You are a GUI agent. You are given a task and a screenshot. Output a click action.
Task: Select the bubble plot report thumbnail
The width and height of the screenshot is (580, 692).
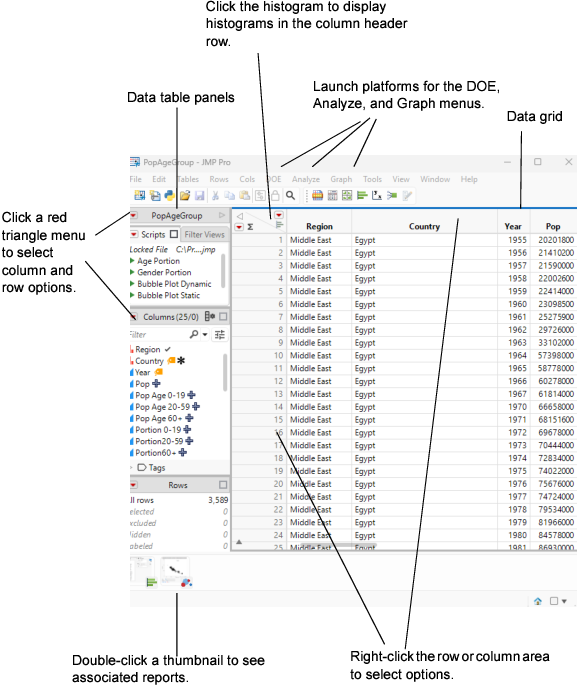tap(175, 572)
